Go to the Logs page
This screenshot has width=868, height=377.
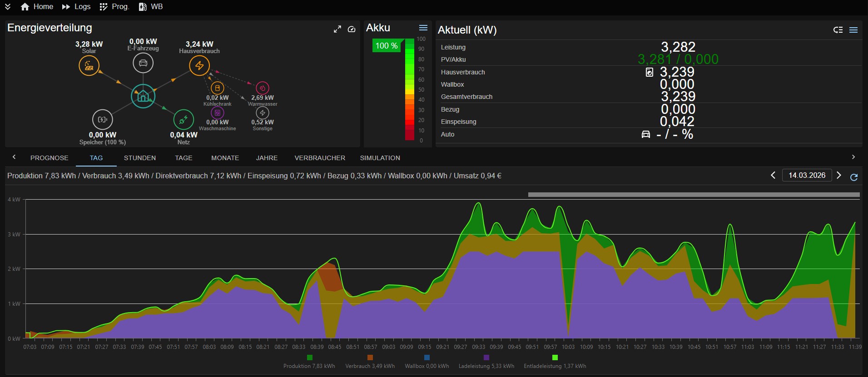76,7
